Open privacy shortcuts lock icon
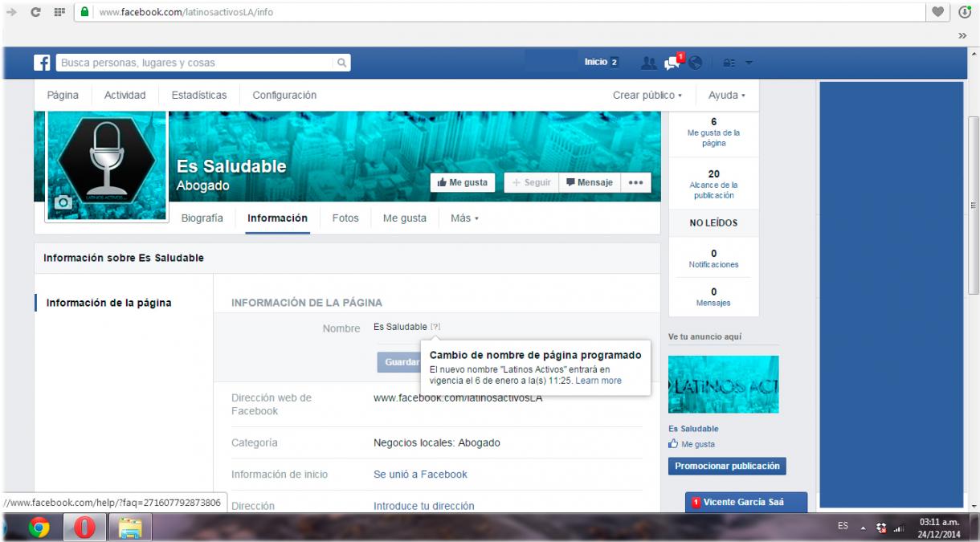Image resolution: width=980 pixels, height=542 pixels. coord(729,63)
